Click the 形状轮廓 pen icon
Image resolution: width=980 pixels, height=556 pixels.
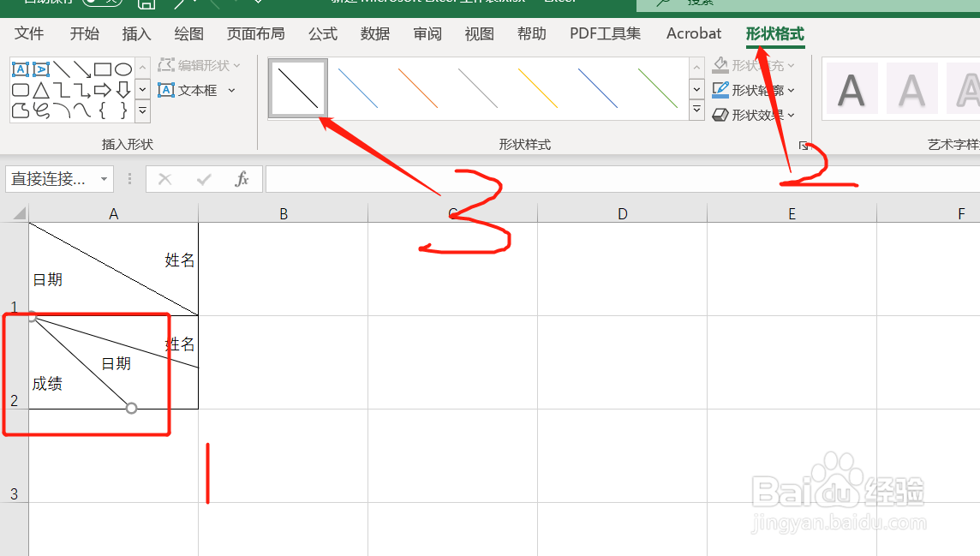(720, 90)
